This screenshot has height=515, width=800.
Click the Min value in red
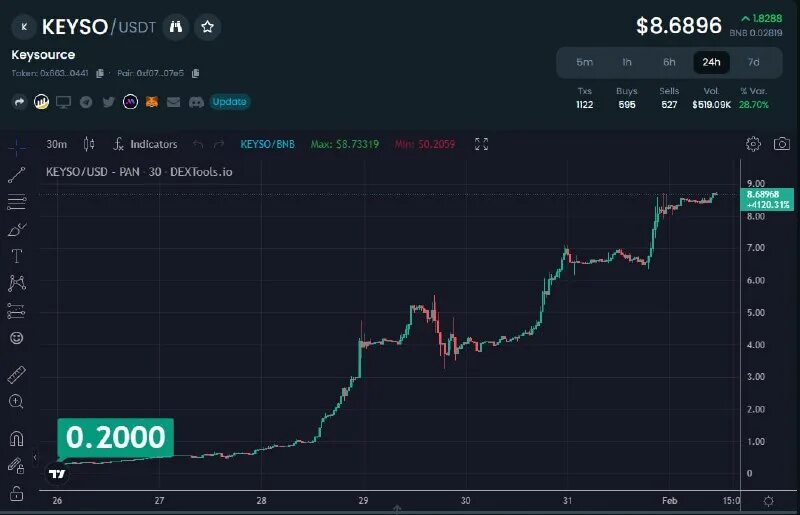pos(424,144)
